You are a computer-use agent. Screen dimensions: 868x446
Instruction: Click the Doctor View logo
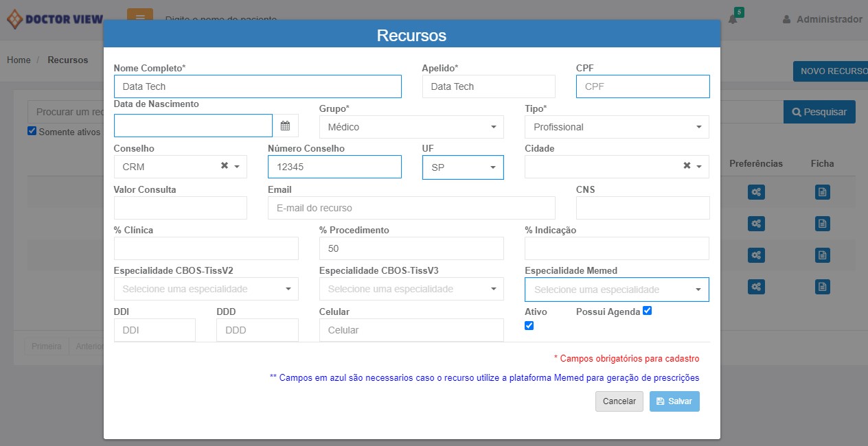[x=55, y=19]
